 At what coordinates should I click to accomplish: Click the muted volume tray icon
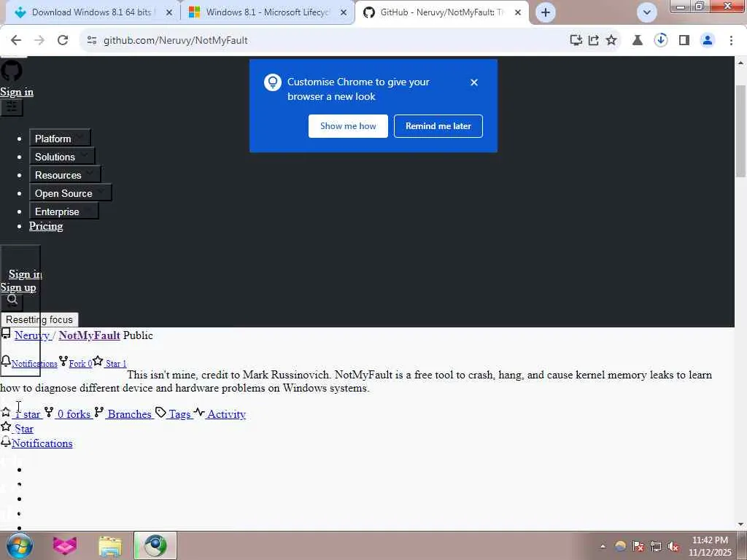[673, 547]
